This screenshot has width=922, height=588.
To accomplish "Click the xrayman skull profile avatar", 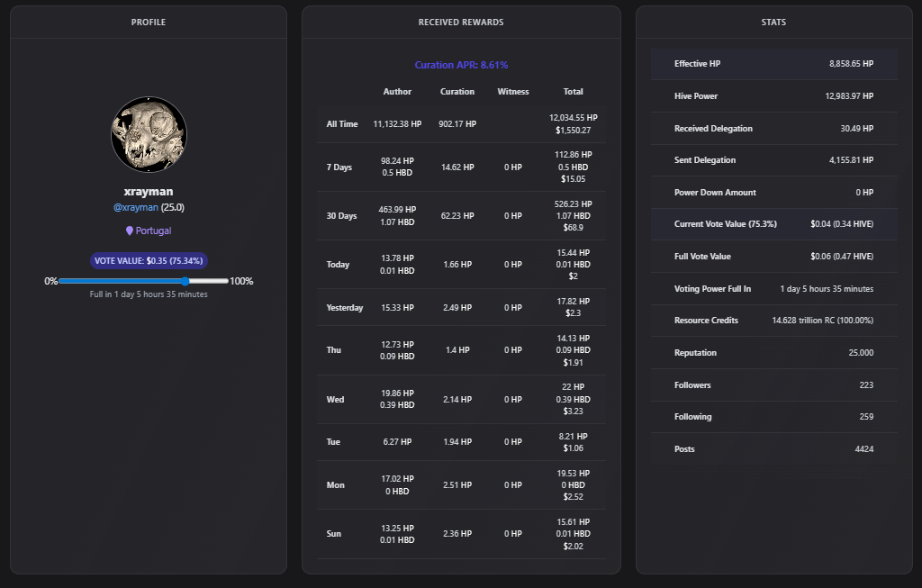I will pos(149,135).
